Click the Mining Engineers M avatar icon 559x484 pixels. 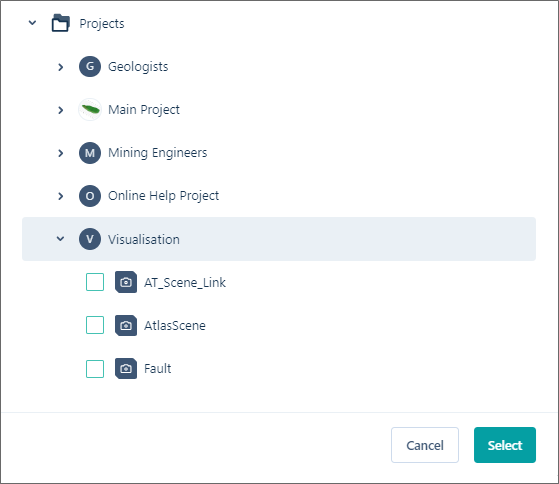pos(90,153)
